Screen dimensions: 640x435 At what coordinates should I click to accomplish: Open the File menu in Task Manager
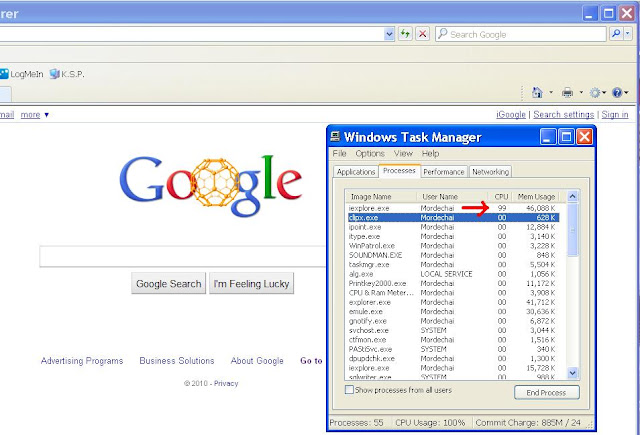339,153
